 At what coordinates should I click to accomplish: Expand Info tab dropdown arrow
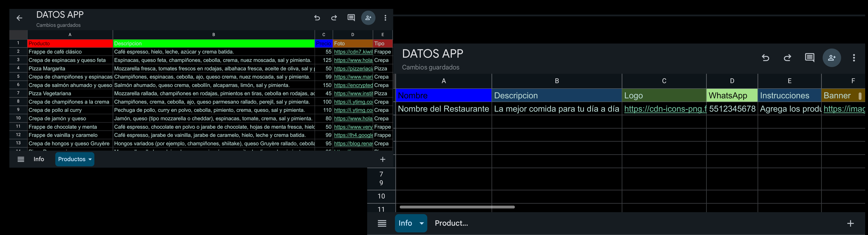tap(422, 223)
